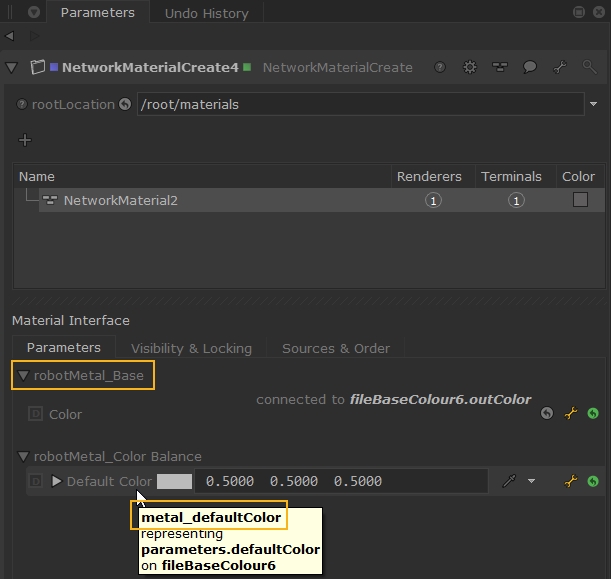Click the network material hierarchy icon in header

pos(500,68)
